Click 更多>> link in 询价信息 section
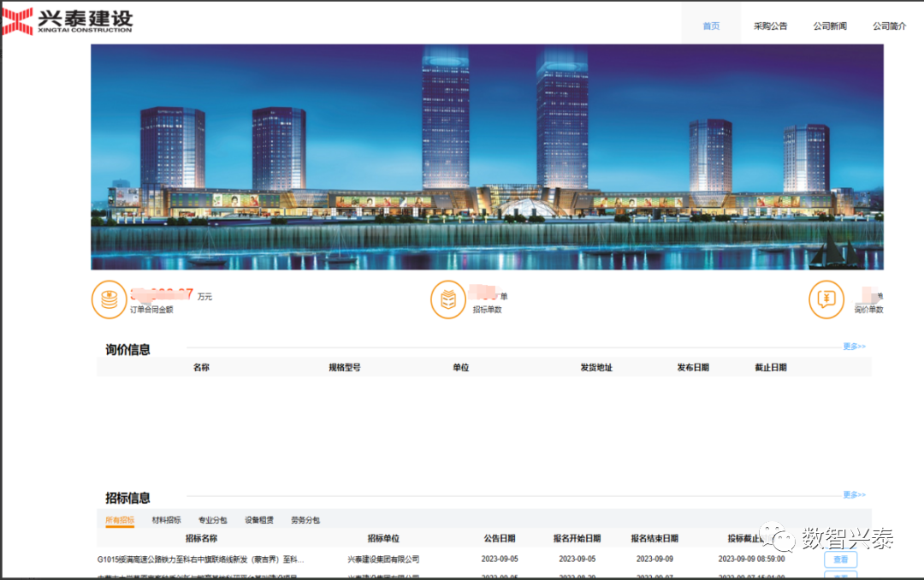 click(x=854, y=346)
